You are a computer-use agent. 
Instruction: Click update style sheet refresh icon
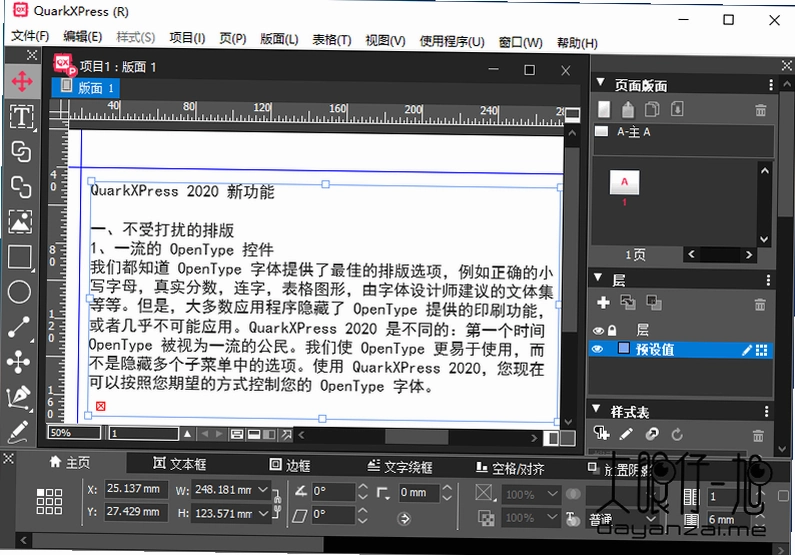[677, 434]
